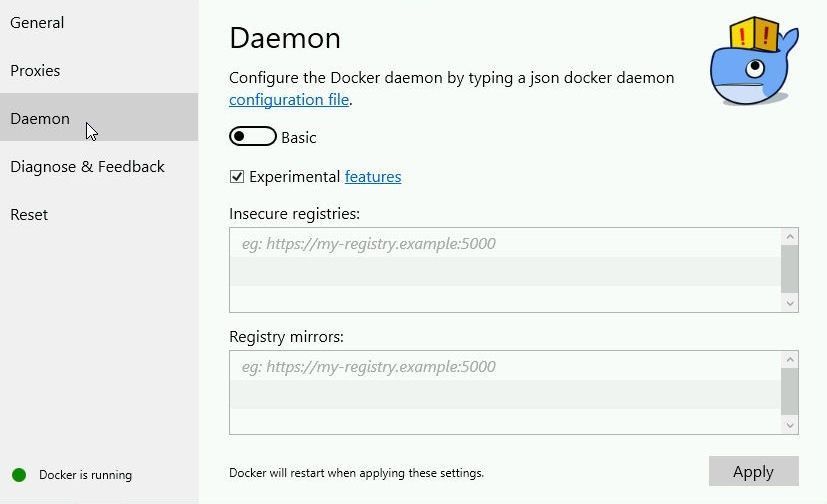Click down arrow in Insecure registries scrollbar

(x=790, y=303)
